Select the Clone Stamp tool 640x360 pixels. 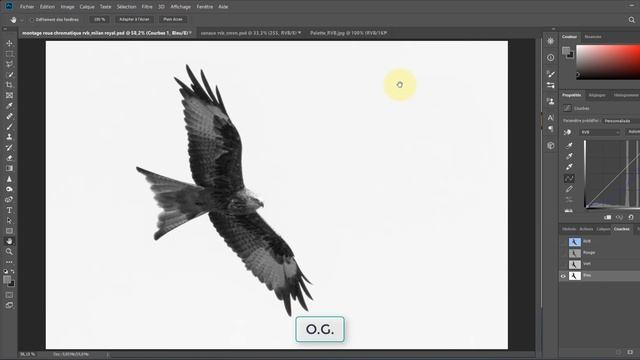[9, 137]
